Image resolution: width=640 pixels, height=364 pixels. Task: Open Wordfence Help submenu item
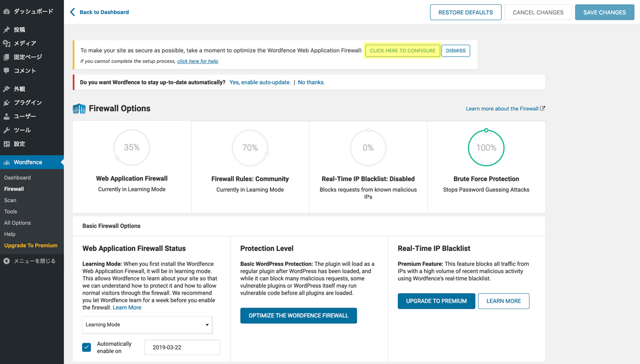(x=10, y=234)
